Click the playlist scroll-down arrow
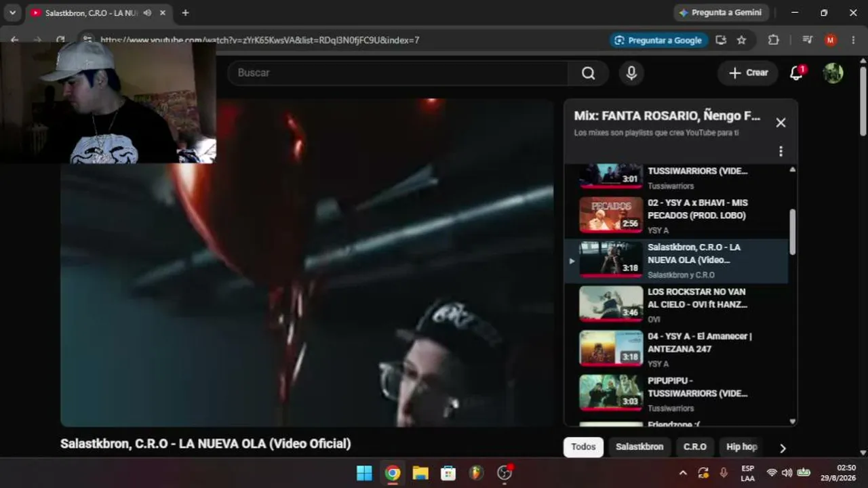Viewport: 868px width, 488px height. point(792,422)
